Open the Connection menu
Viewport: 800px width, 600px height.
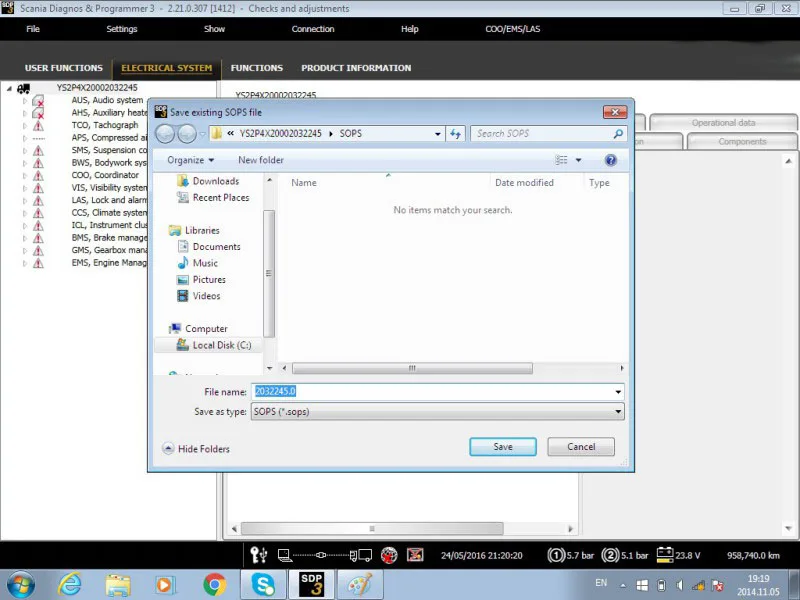(x=313, y=29)
